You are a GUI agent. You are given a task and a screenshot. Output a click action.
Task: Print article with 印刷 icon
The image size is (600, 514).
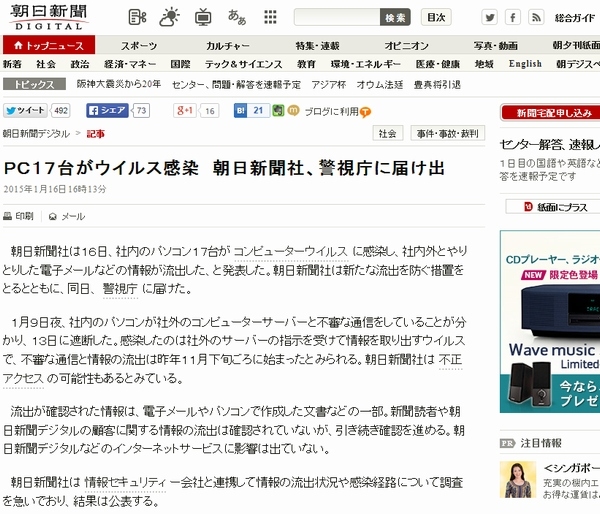pyautogui.click(x=18, y=217)
